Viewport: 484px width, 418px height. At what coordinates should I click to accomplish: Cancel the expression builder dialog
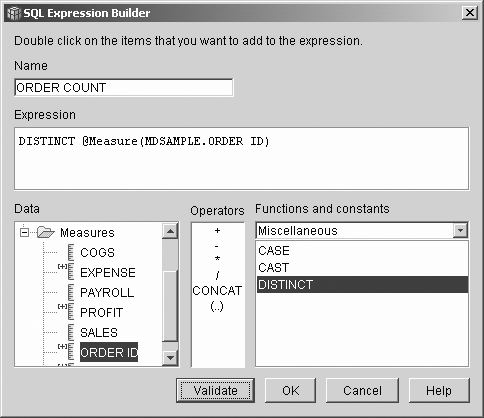tap(362, 390)
